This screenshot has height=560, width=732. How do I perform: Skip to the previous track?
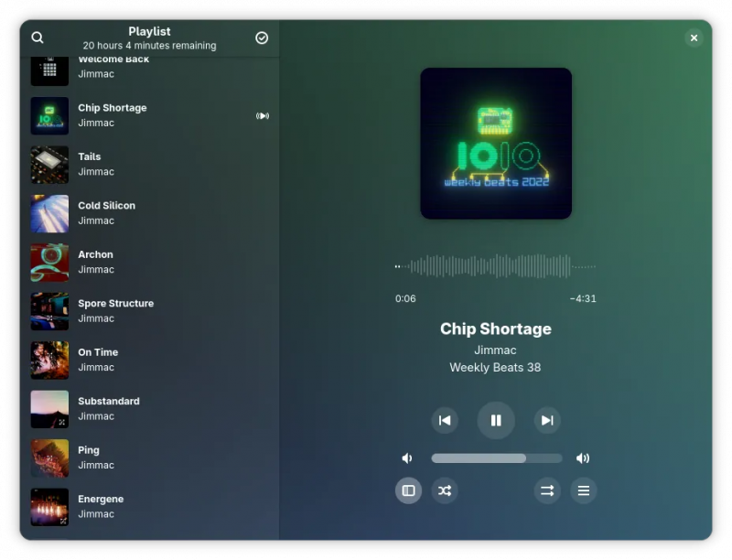(x=445, y=420)
